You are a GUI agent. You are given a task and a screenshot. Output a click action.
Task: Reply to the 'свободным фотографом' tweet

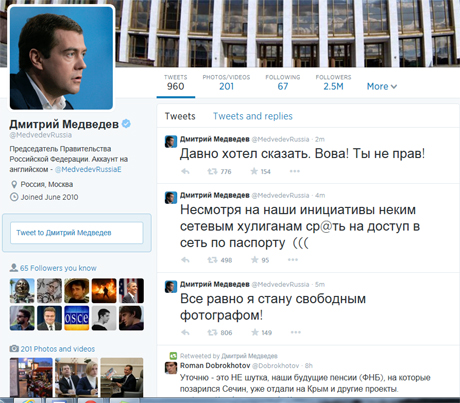coord(185,332)
